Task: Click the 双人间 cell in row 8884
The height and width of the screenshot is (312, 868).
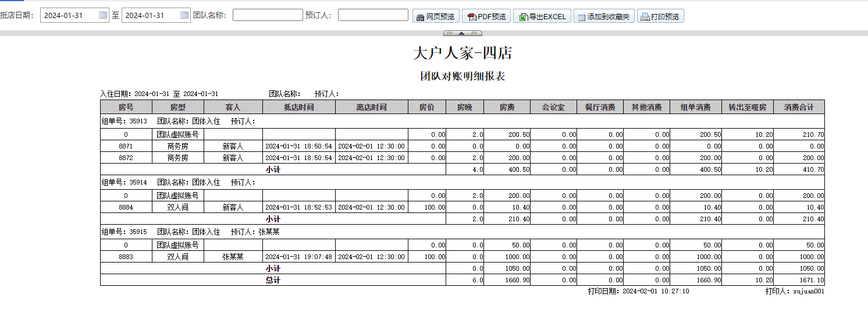Action: click(178, 207)
